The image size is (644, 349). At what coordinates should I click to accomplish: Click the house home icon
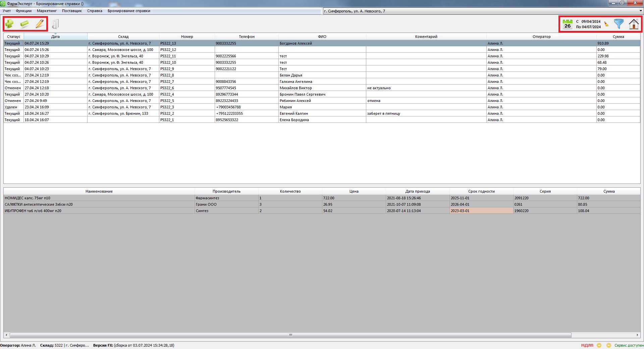634,24
